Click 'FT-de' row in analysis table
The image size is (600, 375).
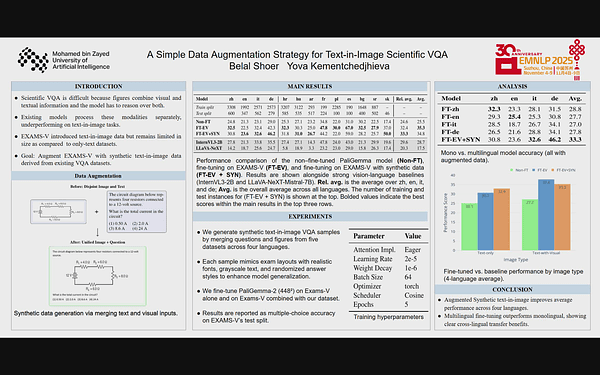512,132
